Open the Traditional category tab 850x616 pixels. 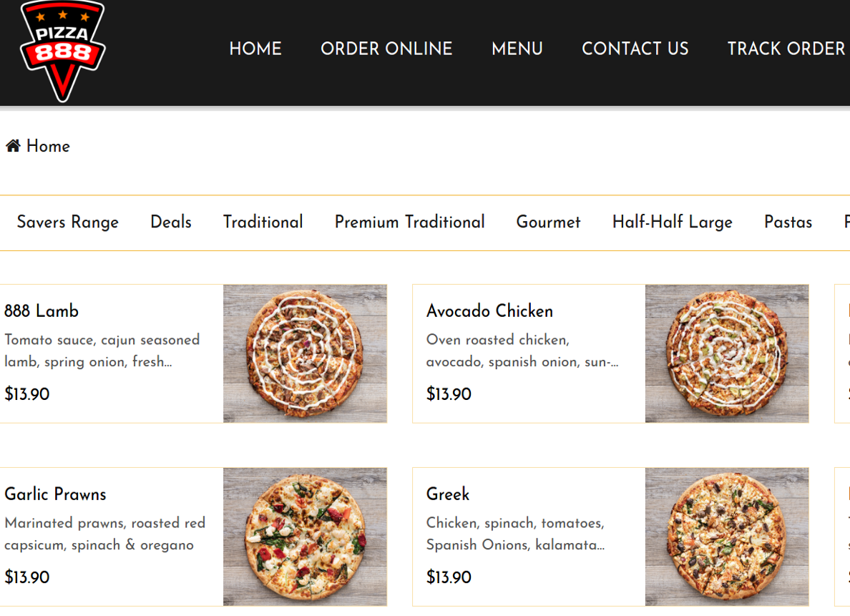click(x=263, y=222)
